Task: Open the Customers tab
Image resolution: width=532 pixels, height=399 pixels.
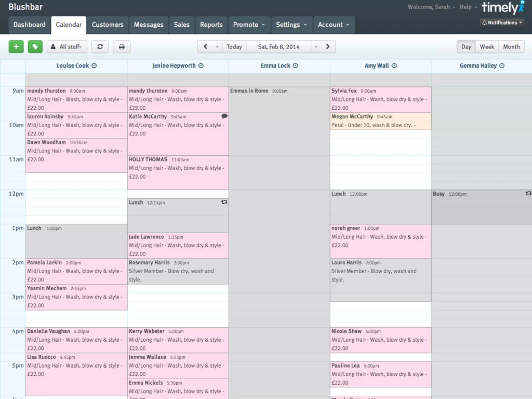Action: point(108,25)
